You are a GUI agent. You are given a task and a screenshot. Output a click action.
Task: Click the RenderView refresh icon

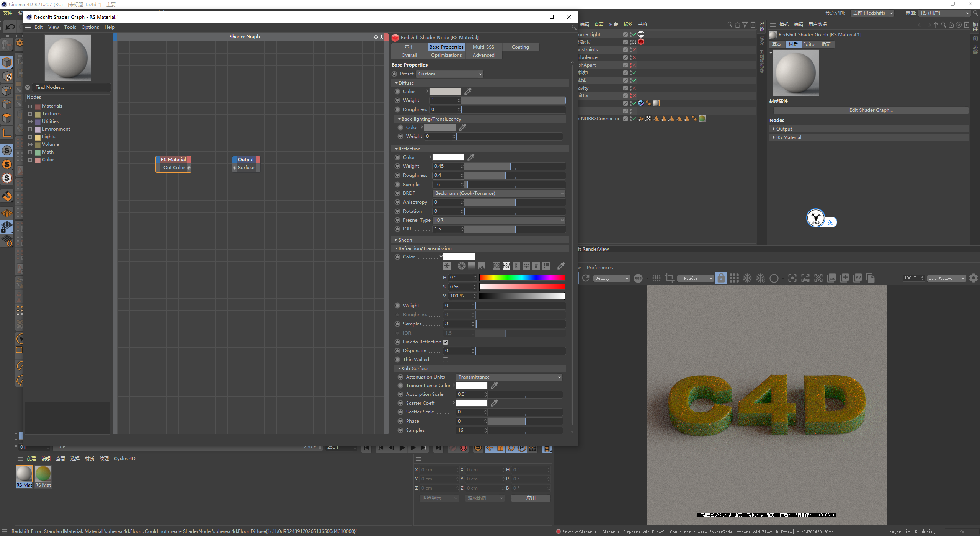pos(586,278)
